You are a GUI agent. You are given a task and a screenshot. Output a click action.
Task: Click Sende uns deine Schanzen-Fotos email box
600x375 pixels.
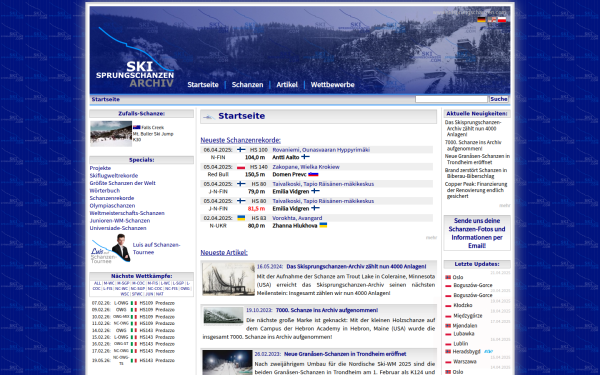pyautogui.click(x=477, y=233)
